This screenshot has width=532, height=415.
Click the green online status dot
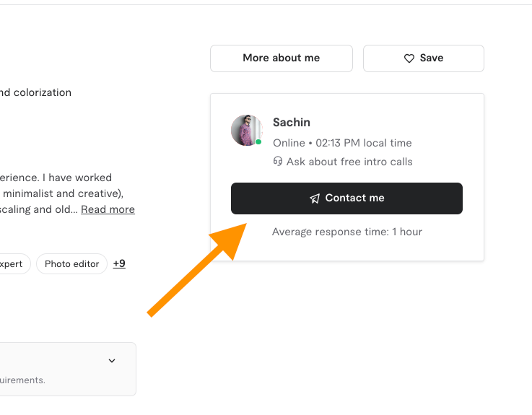tap(258, 142)
